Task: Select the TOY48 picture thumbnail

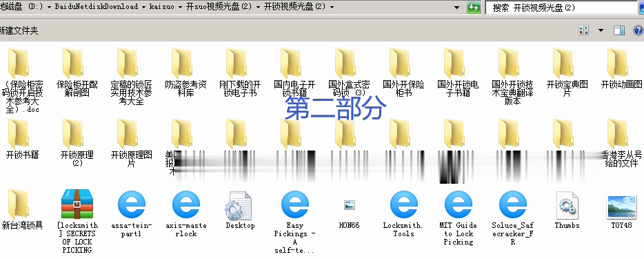Action: tap(621, 207)
